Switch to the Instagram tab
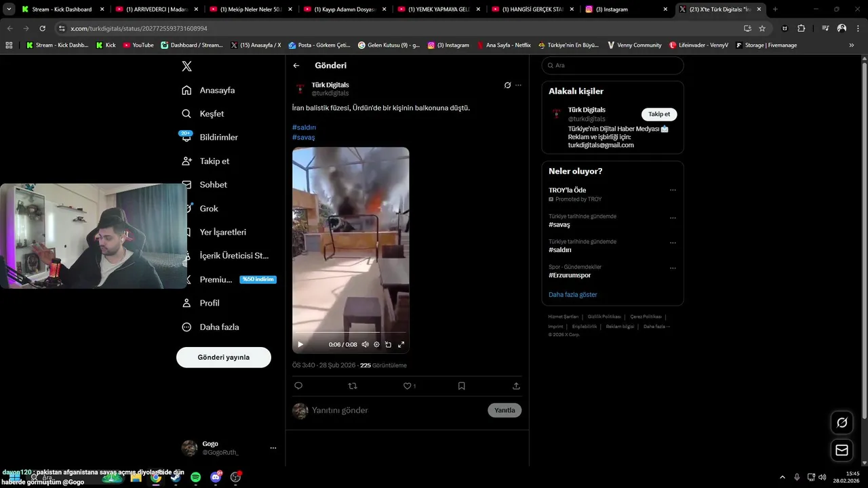 (625, 9)
